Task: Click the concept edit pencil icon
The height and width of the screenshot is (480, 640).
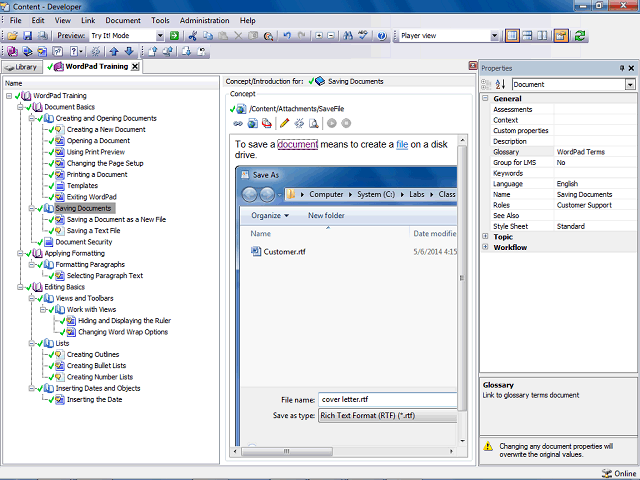Action: pos(284,123)
